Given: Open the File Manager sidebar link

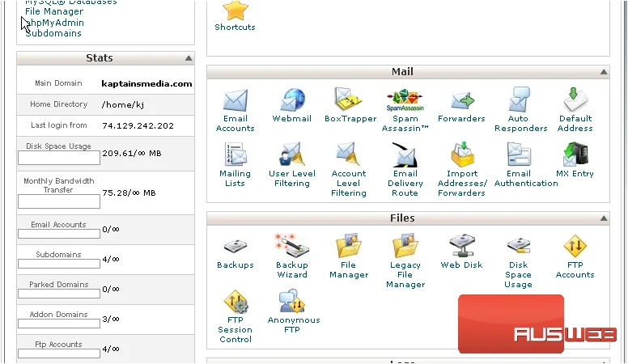Looking at the screenshot, I should pyautogui.click(x=54, y=11).
